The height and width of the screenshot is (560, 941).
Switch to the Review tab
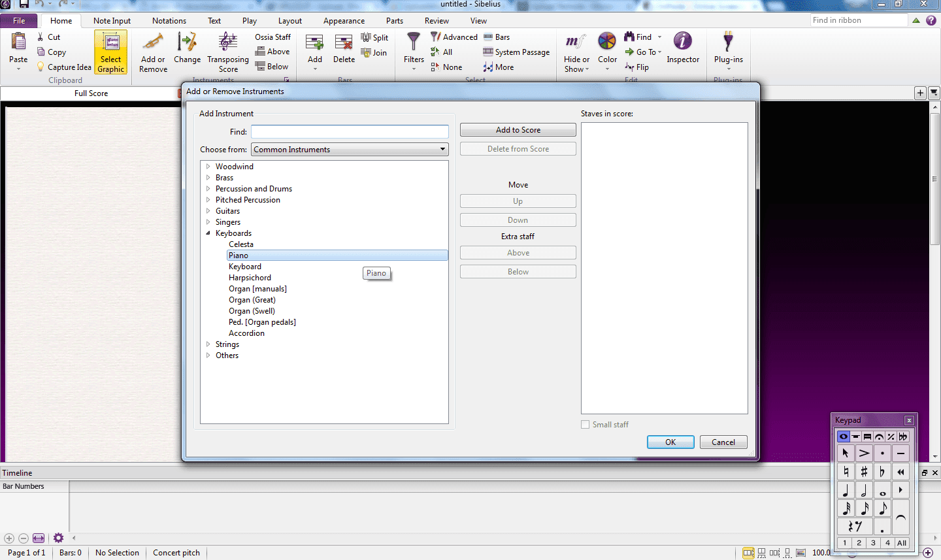(x=437, y=20)
